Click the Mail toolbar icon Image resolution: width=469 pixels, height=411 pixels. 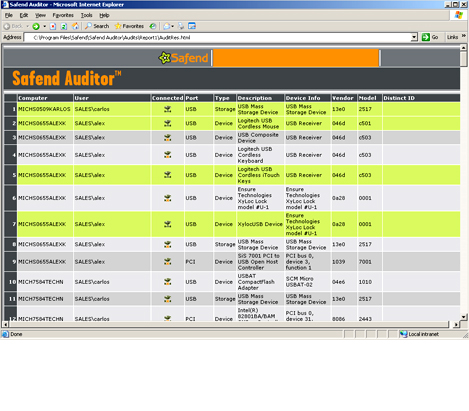(x=168, y=26)
